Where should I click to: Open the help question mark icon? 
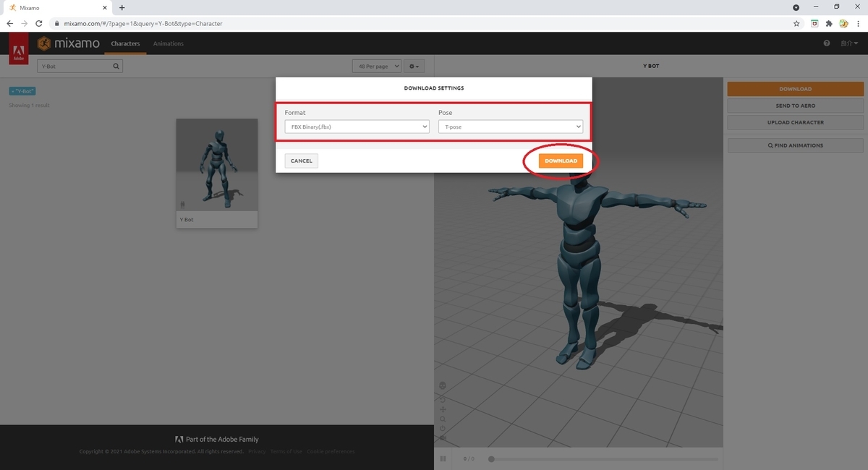pyautogui.click(x=827, y=43)
